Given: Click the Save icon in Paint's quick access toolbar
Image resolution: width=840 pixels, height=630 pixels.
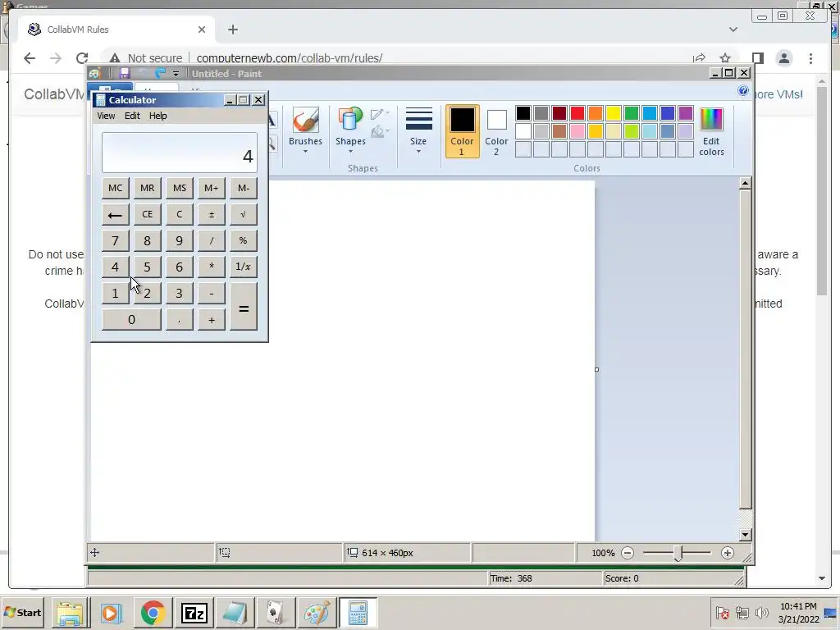Looking at the screenshot, I should 125,73.
